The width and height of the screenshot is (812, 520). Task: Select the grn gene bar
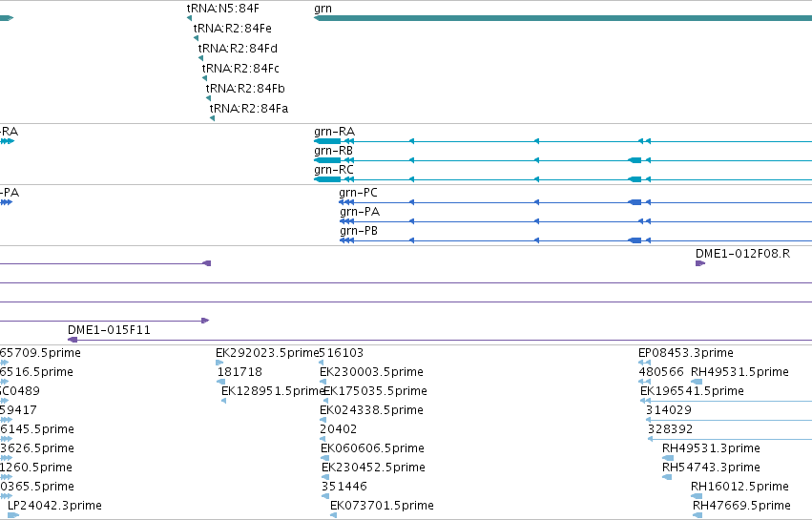563,18
